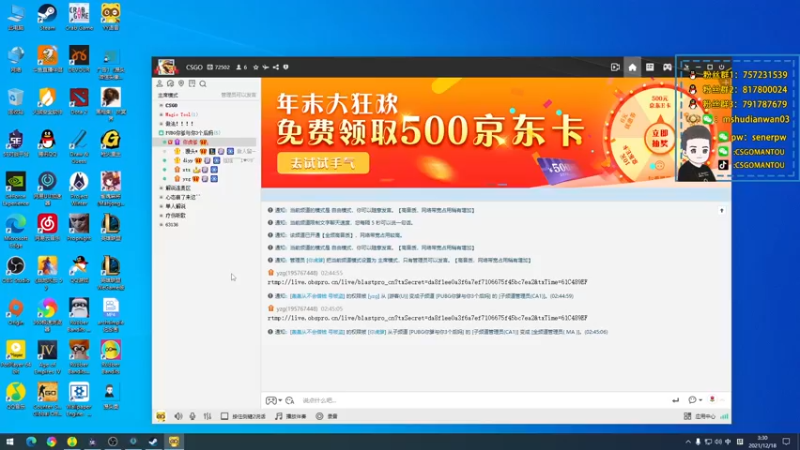This screenshot has width=800, height=450.
Task: Click the YY mascot icon in the bottom toolbar
Action: [x=161, y=416]
